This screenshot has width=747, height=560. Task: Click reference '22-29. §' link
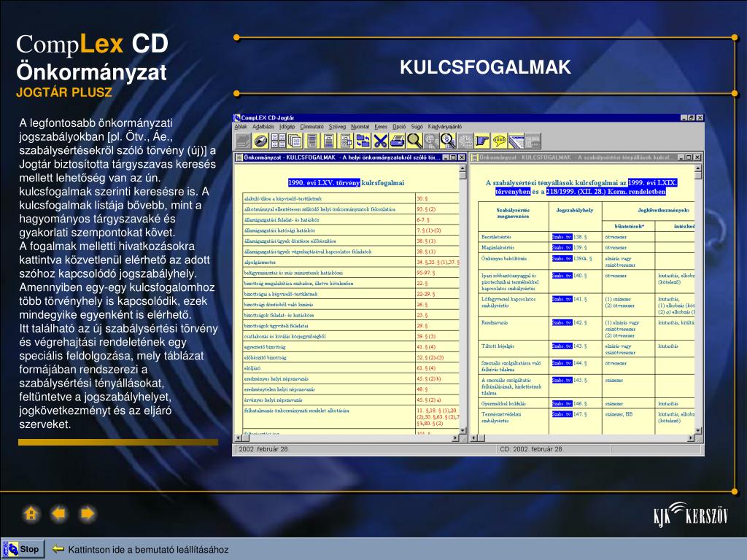[425, 294]
